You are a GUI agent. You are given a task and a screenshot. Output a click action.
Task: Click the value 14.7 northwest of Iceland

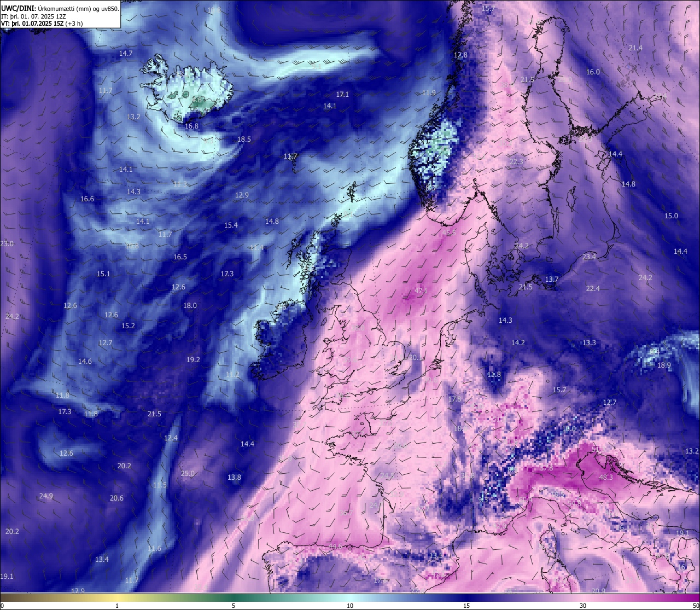pyautogui.click(x=126, y=53)
